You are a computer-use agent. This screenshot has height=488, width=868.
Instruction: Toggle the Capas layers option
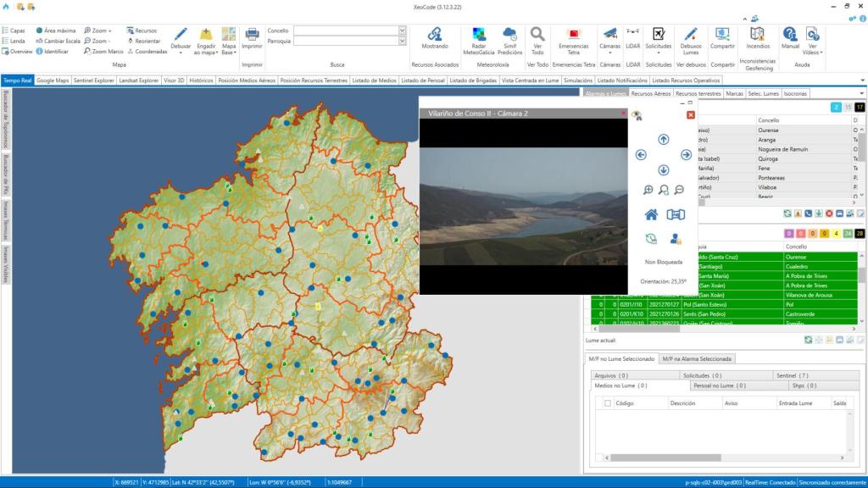click(x=14, y=30)
